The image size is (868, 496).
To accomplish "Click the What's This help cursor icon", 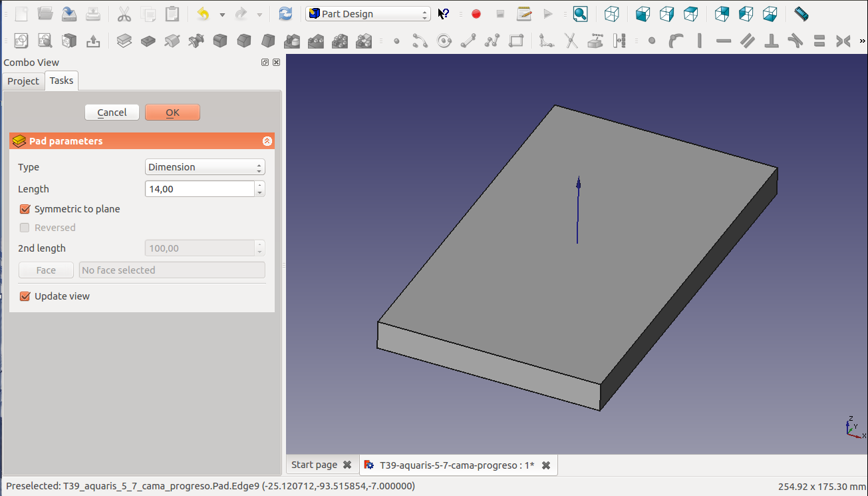I will pos(444,14).
